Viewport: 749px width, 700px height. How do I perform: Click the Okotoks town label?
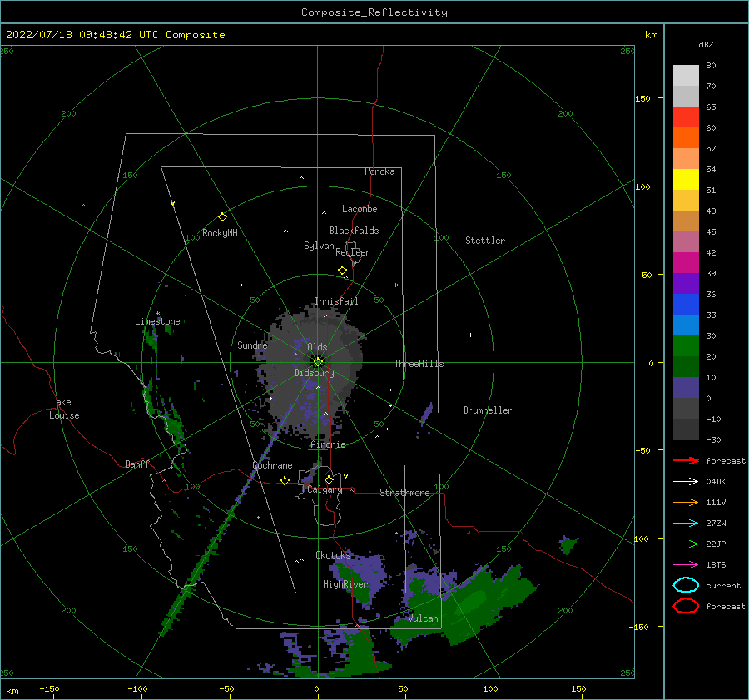(x=333, y=555)
